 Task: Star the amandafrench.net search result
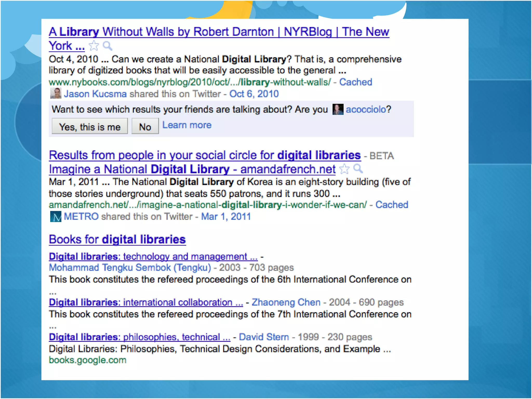[x=344, y=169]
